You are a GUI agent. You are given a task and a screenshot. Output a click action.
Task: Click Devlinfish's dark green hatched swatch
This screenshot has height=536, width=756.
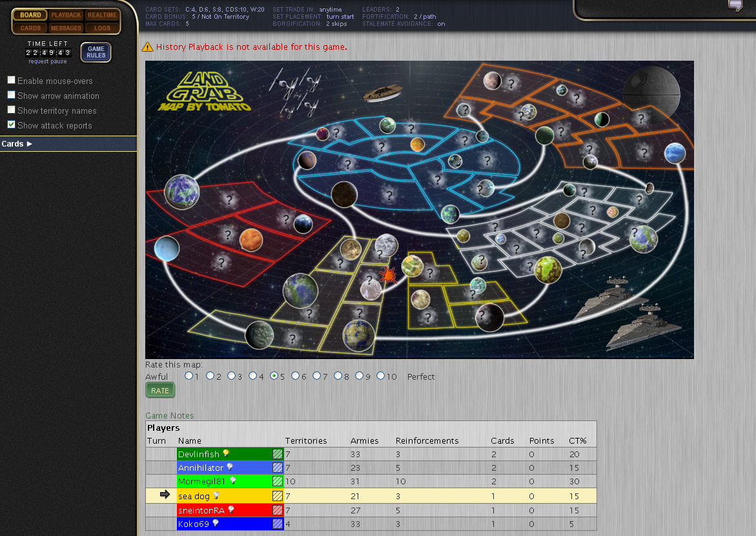point(278,454)
